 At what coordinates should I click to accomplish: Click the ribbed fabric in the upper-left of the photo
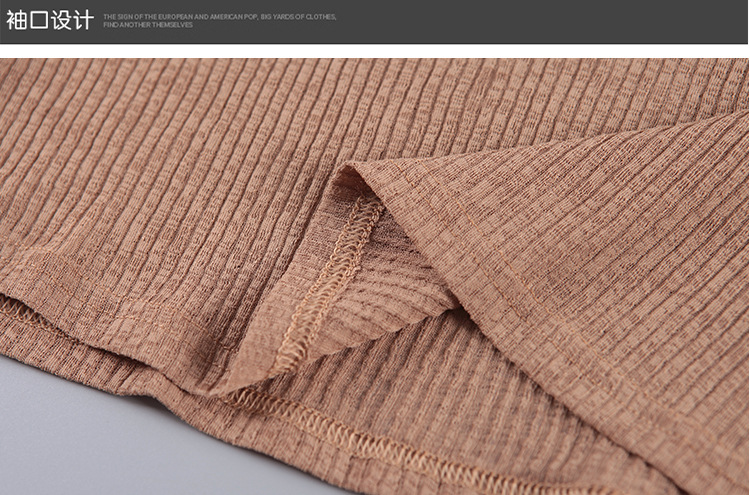click(100, 130)
